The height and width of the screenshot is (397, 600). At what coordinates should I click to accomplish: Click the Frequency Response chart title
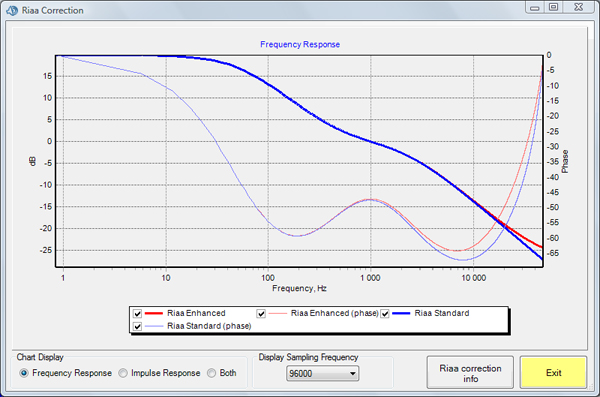click(x=300, y=44)
